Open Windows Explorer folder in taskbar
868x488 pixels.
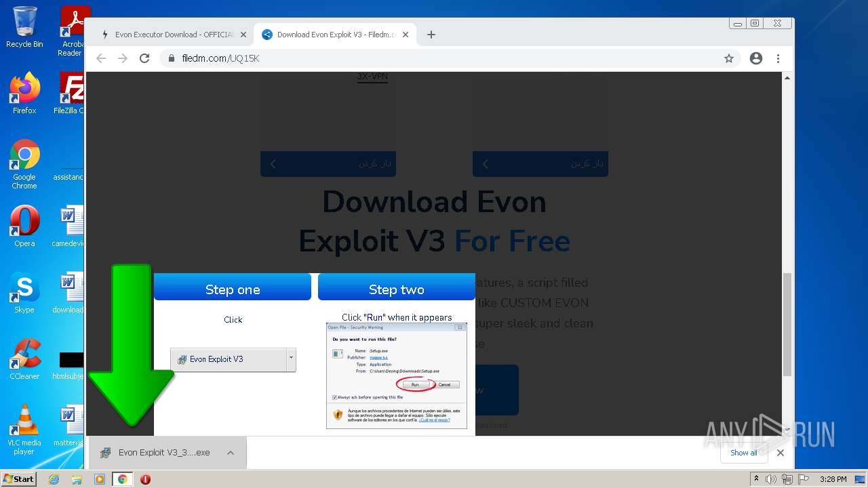tap(77, 479)
